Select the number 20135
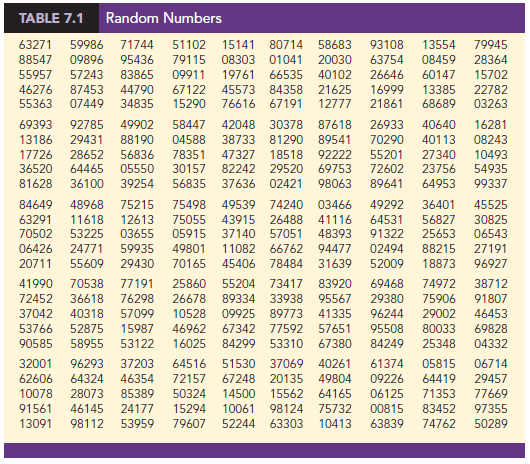This screenshot has width=530, height=464. coord(286,378)
